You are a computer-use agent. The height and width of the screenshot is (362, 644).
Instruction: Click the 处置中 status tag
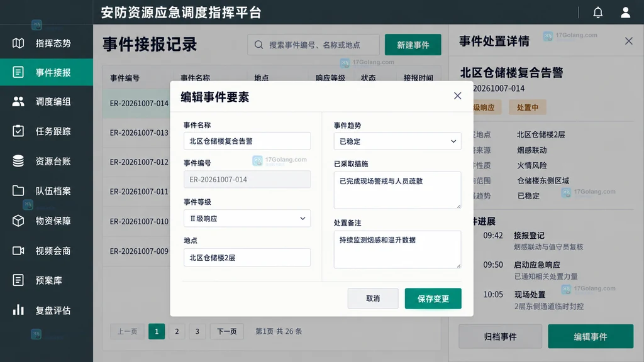point(528,107)
